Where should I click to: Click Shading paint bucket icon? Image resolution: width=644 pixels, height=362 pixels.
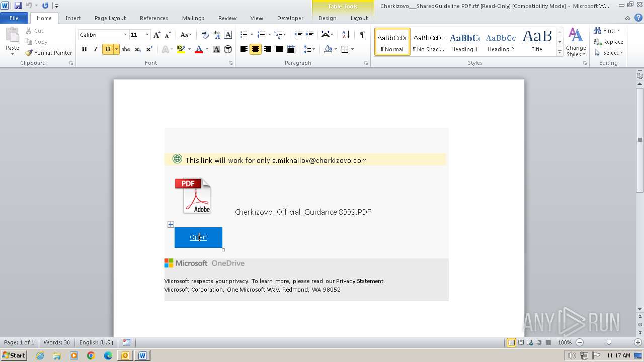pos(328,49)
